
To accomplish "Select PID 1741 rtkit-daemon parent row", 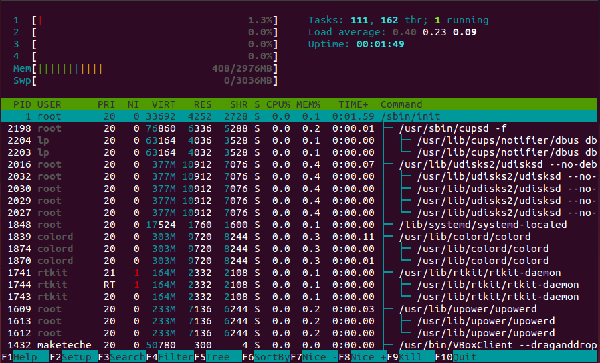I will click(299, 273).
